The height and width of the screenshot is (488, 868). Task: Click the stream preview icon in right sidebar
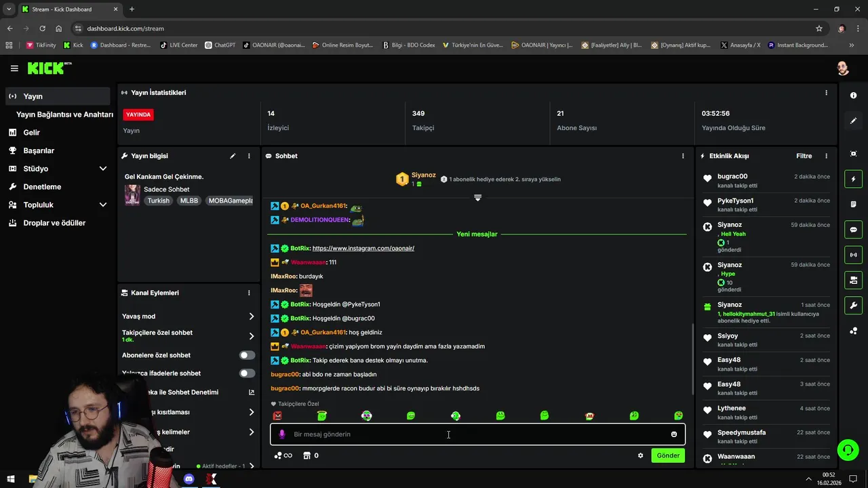(x=853, y=154)
